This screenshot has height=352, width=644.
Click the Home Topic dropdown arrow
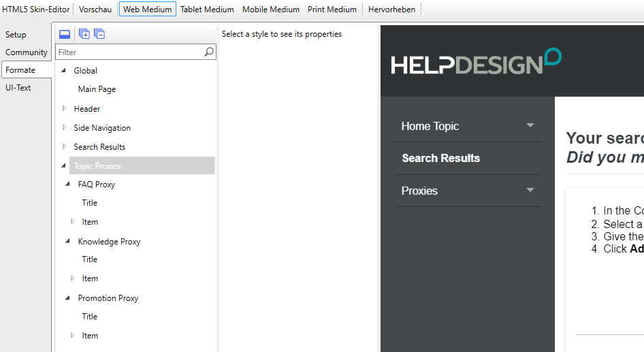(530, 126)
